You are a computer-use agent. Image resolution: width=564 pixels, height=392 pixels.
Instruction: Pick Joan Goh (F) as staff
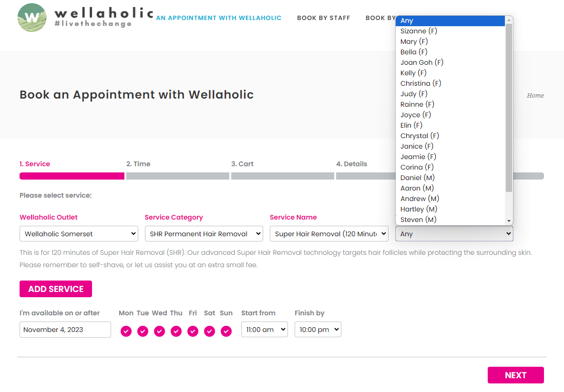pos(422,62)
